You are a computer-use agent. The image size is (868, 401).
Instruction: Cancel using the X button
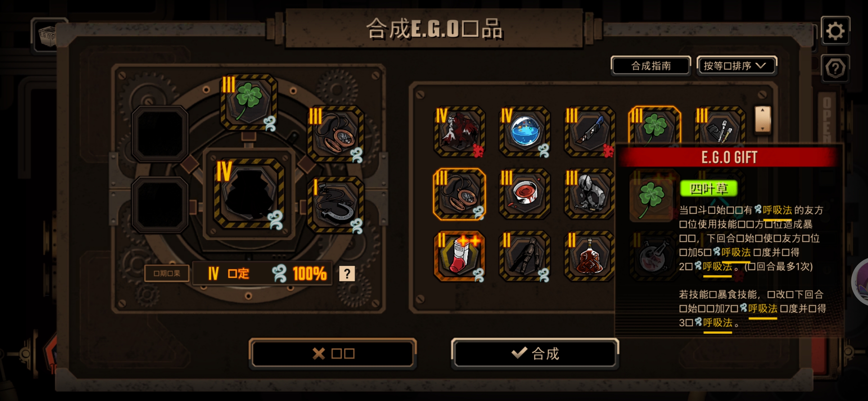pos(333,353)
